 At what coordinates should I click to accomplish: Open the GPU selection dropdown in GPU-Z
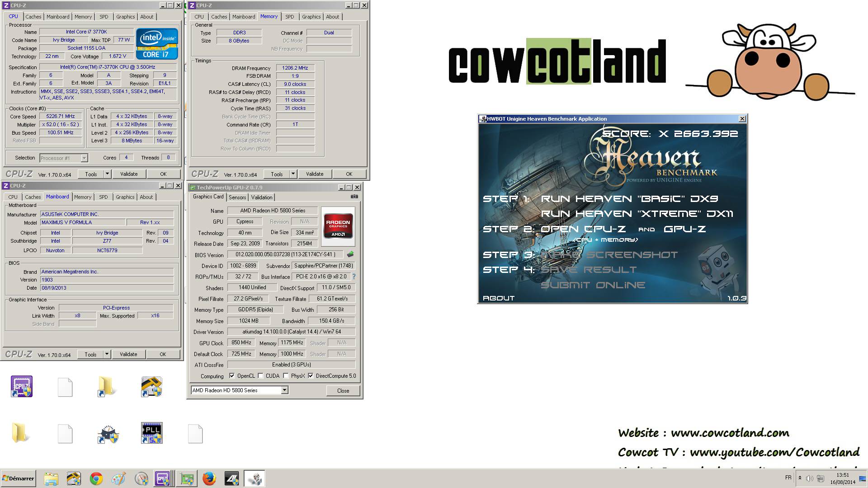point(284,390)
